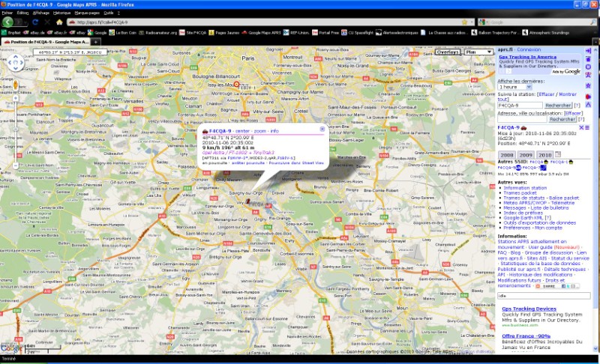
Task: Go to the Firefox home page icon
Action: click(59, 22)
